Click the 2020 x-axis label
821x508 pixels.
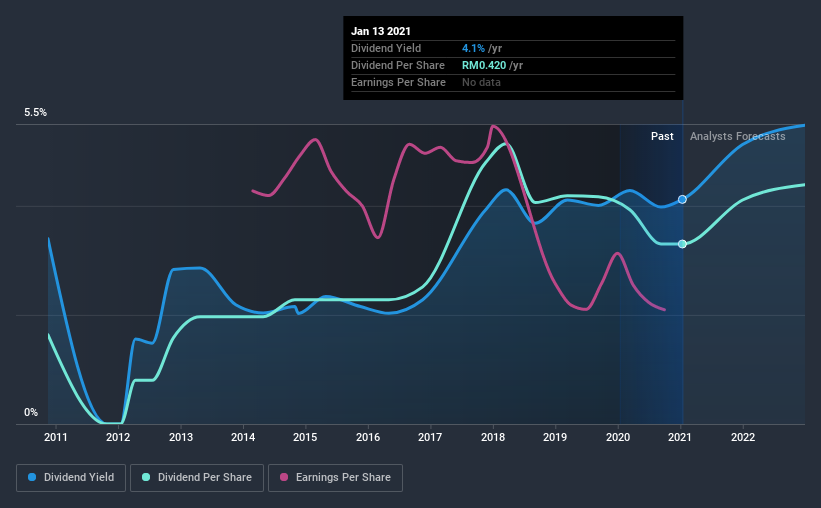click(x=618, y=437)
